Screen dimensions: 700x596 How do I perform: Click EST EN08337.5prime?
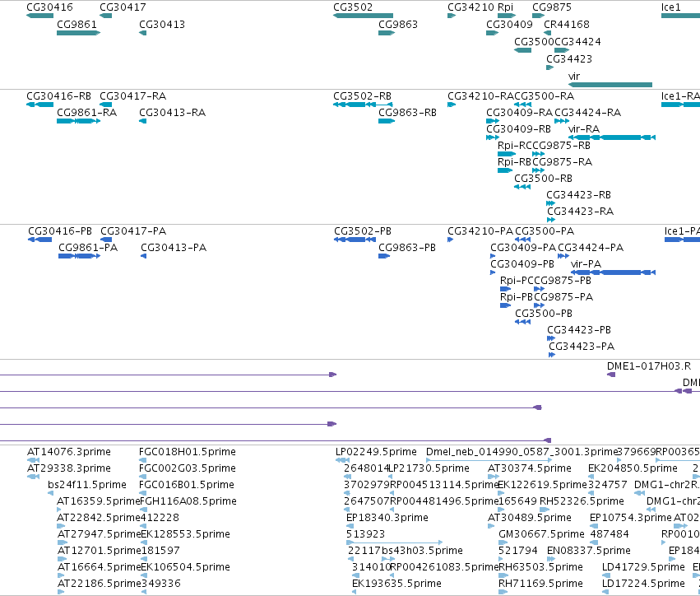(589, 551)
